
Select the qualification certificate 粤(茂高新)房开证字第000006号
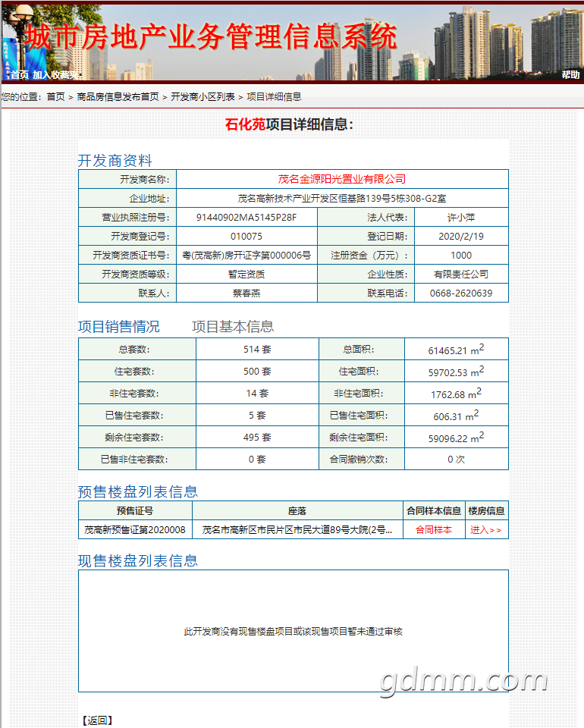click(x=246, y=256)
